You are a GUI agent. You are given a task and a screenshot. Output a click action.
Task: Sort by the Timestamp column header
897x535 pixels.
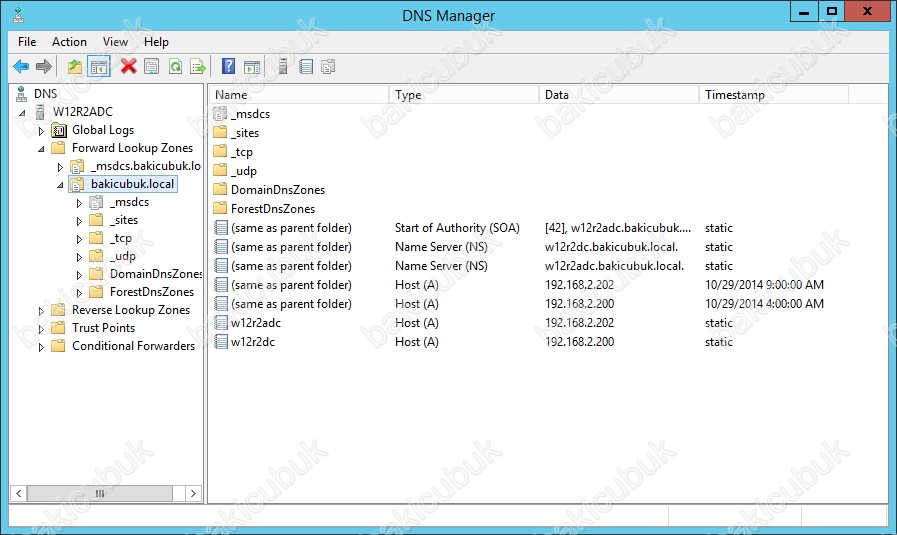click(773, 94)
